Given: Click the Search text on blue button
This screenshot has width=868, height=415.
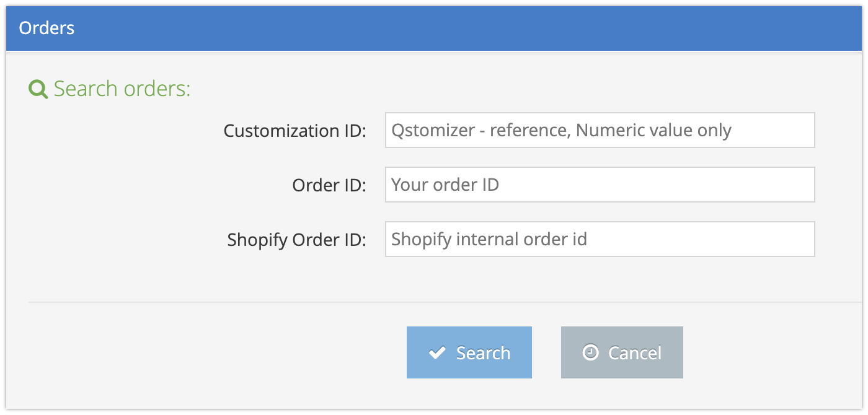Looking at the screenshot, I should 483,353.
